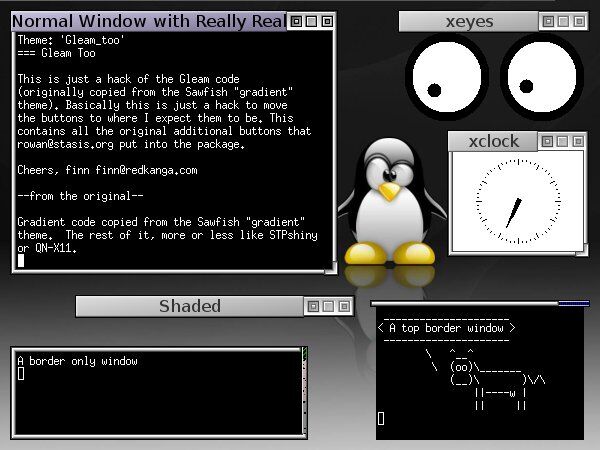Click the line "Theme: 'Gleam_too'"
Image resolution: width=600 pixels, height=450 pixels.
[71, 40]
